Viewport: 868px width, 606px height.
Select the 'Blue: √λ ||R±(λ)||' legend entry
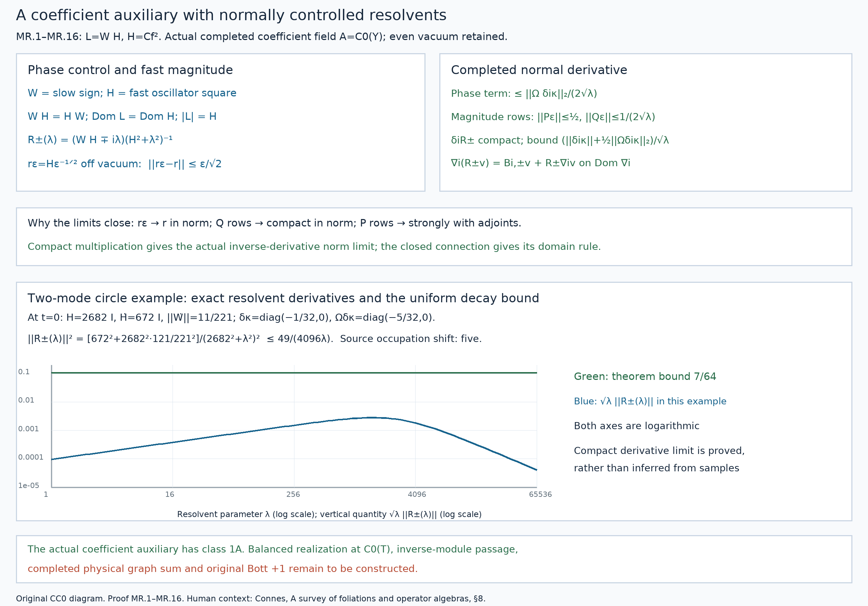point(650,401)
